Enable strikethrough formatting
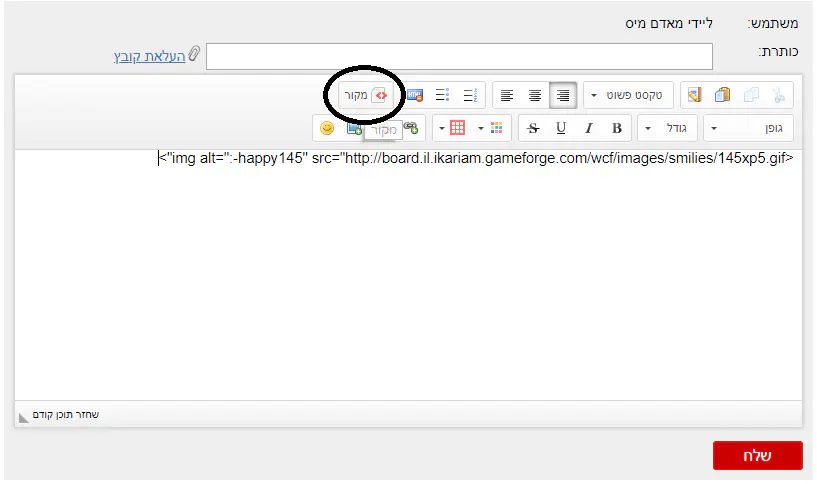The width and height of the screenshot is (817, 484). [x=533, y=128]
